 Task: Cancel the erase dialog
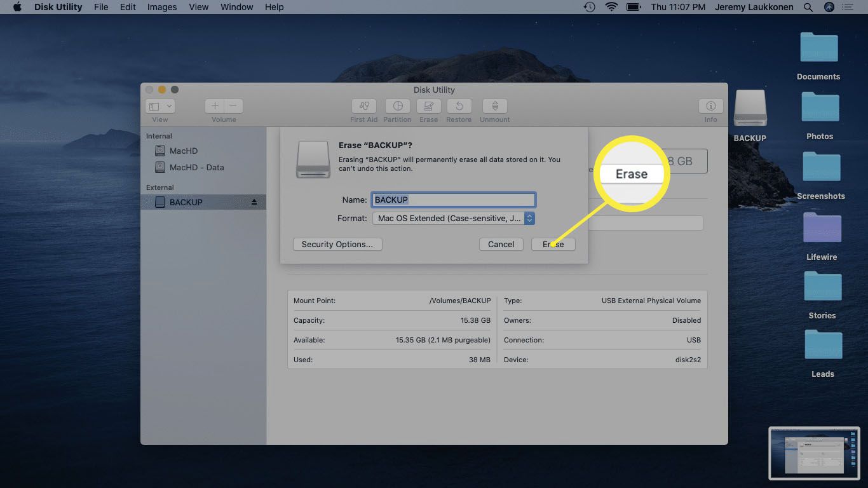[x=501, y=244]
